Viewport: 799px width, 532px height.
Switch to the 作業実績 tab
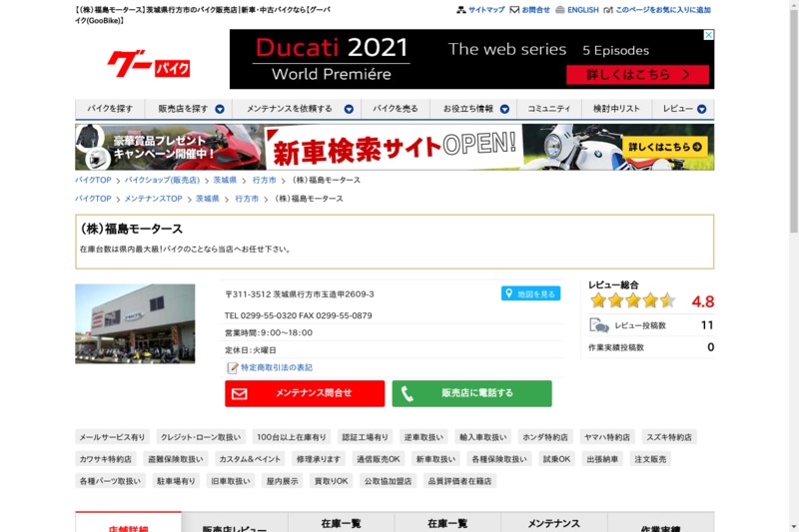[x=660, y=523]
